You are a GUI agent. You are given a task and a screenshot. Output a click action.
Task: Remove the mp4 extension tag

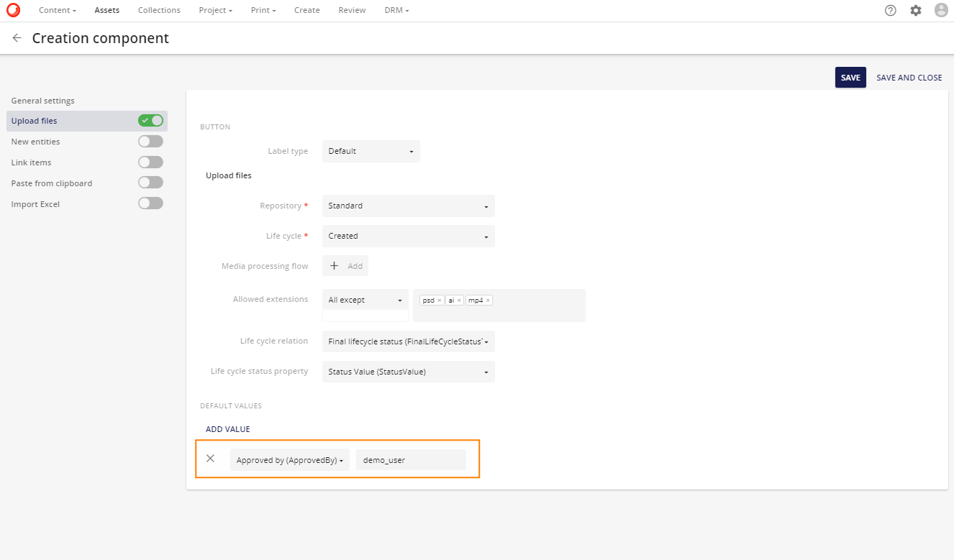click(x=487, y=300)
